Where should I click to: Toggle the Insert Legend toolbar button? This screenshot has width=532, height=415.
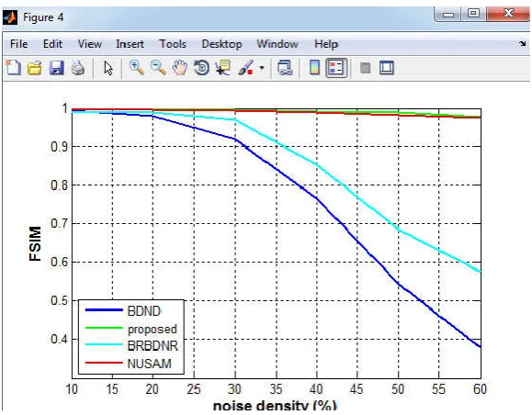[x=336, y=67]
